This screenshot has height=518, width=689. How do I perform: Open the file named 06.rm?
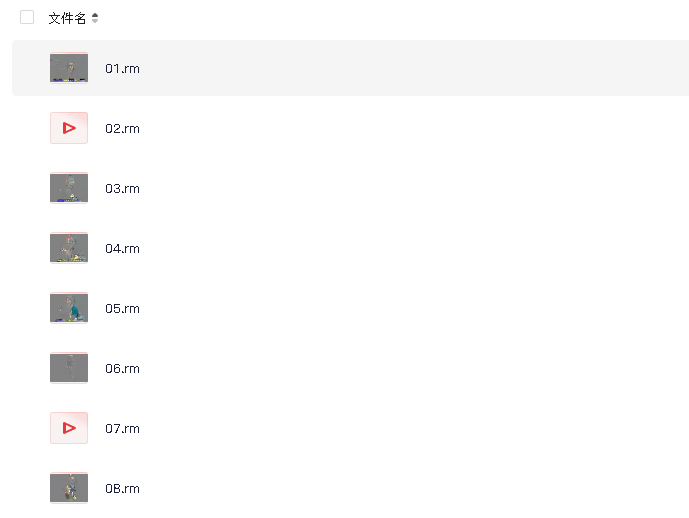[122, 369]
